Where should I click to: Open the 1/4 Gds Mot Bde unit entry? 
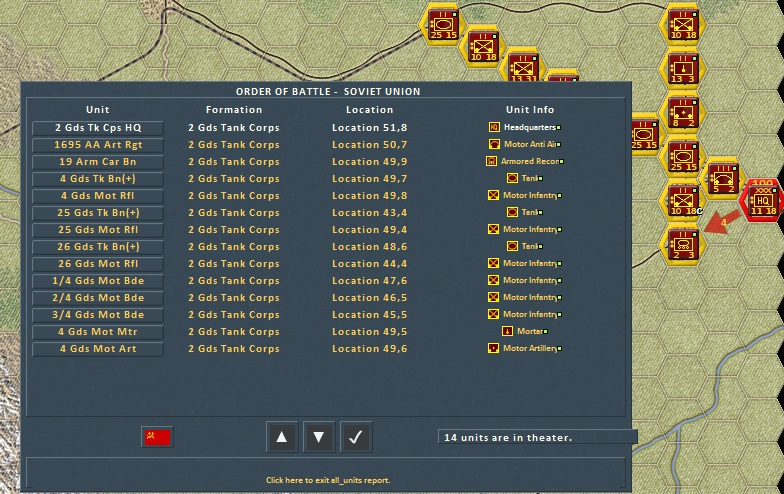coord(98,281)
